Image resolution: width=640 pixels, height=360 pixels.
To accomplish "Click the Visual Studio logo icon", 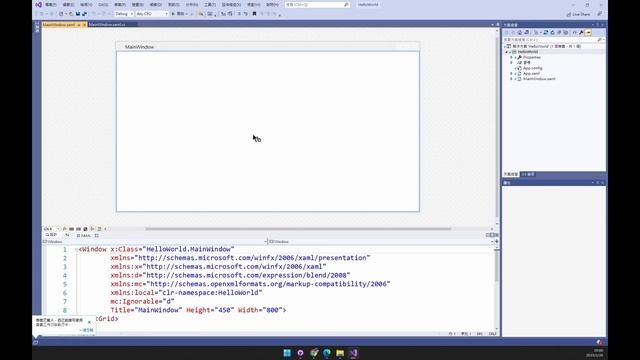I will pos(38,4).
